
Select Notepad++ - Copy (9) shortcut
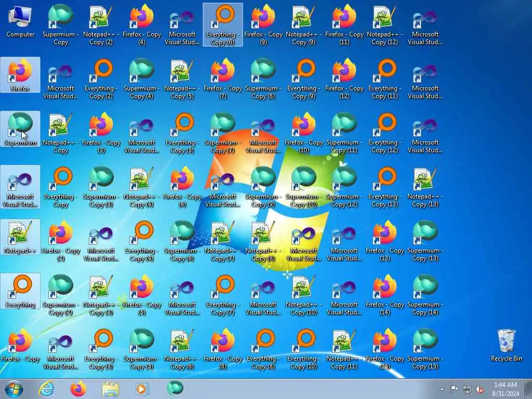coord(303,25)
